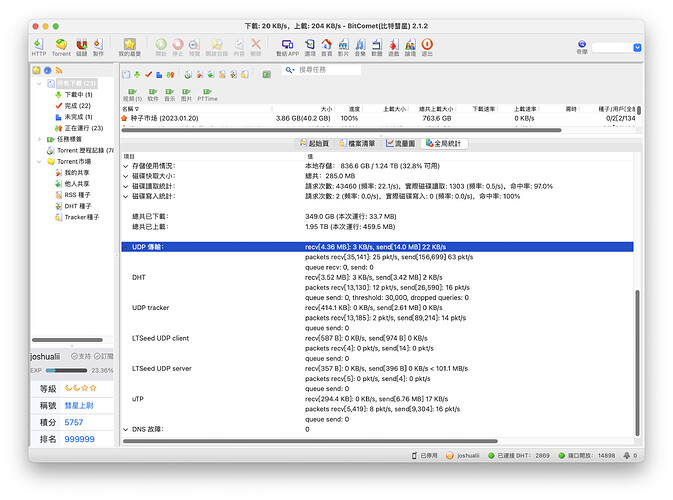The image size is (673, 500).
Task: Open Tracker種子 in sidebar
Action: click(x=77, y=217)
